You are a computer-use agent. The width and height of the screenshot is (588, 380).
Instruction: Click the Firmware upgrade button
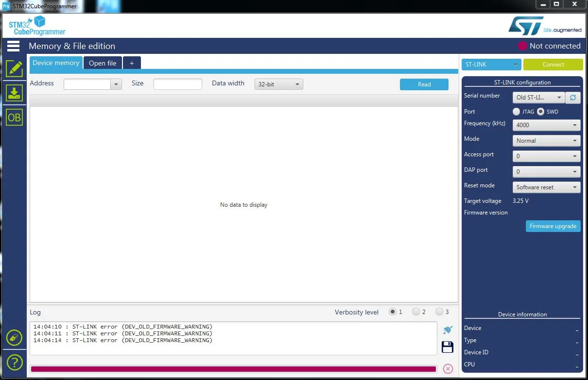coord(553,226)
